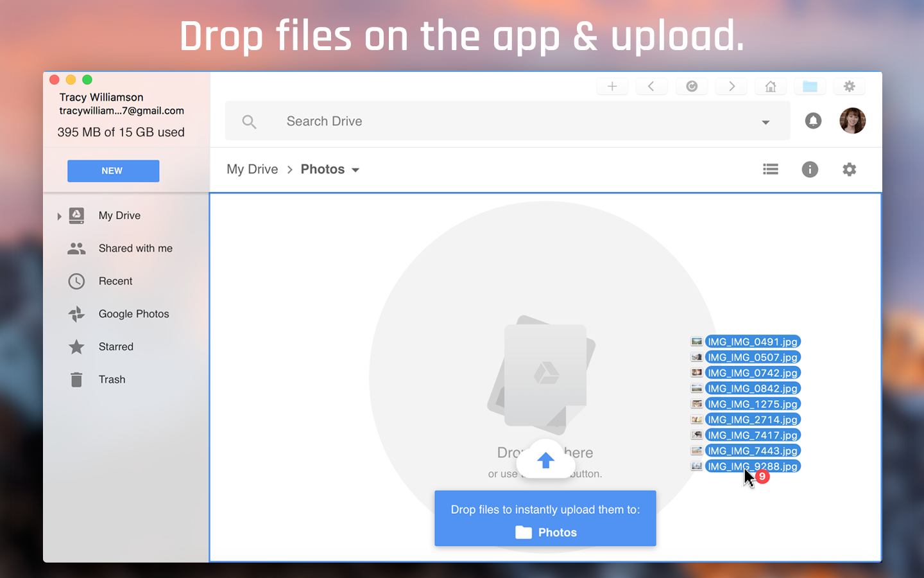
Task: Open the Starred section
Action: click(x=116, y=347)
